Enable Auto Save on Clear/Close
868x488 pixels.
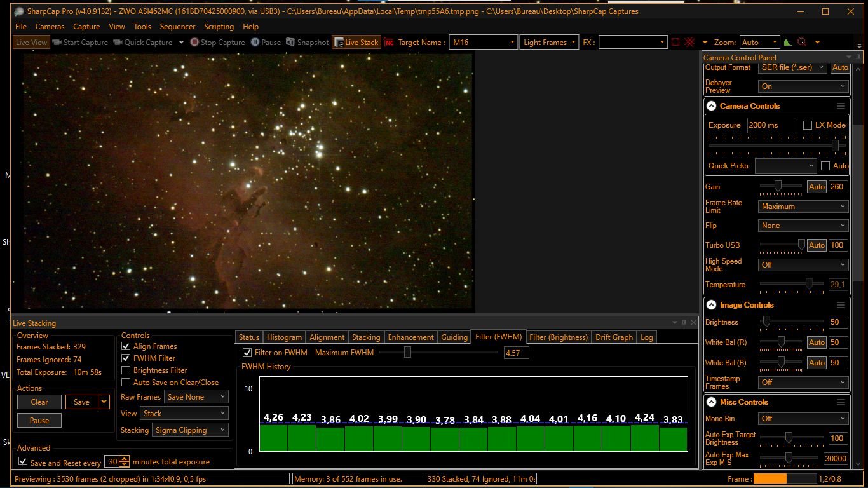coord(126,383)
